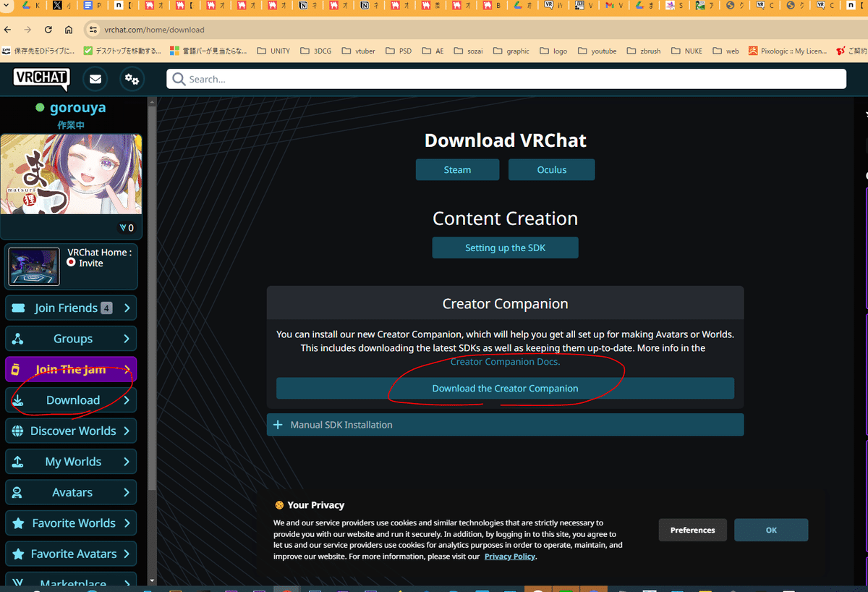Screen dimensions: 868x592
Task: Expand the Avatars chevron arrow
Action: point(127,493)
